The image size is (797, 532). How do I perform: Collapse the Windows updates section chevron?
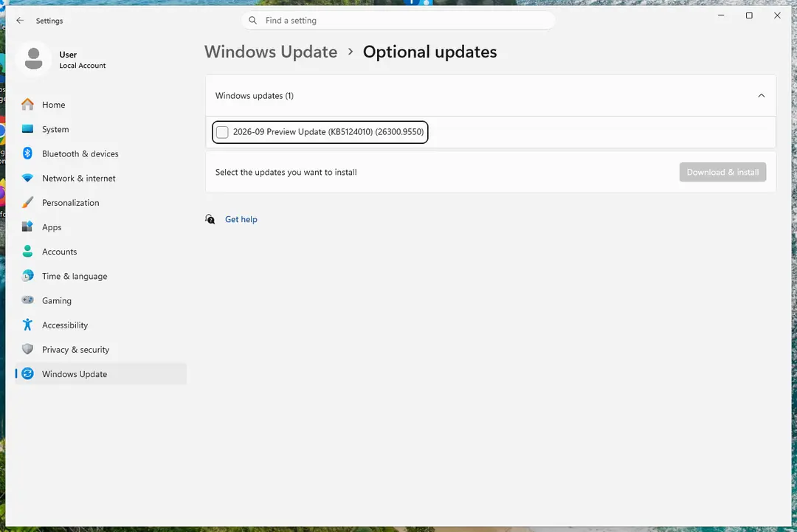coord(761,95)
